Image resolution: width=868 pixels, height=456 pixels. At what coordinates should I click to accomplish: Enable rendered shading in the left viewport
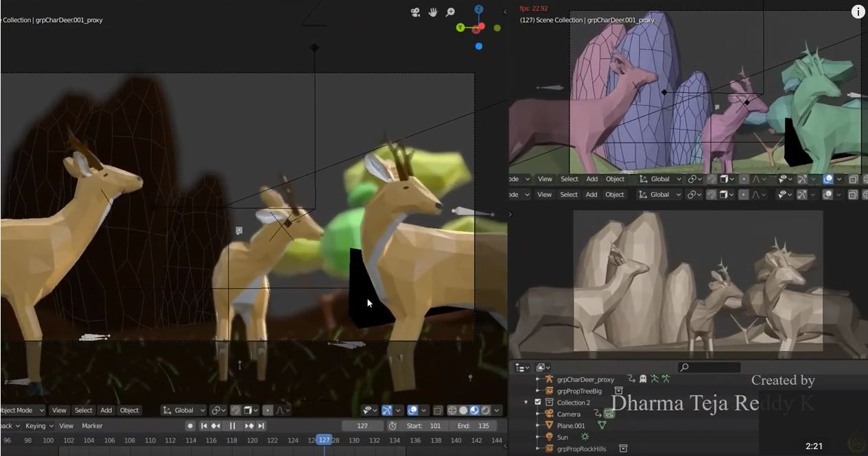pyautogui.click(x=486, y=410)
